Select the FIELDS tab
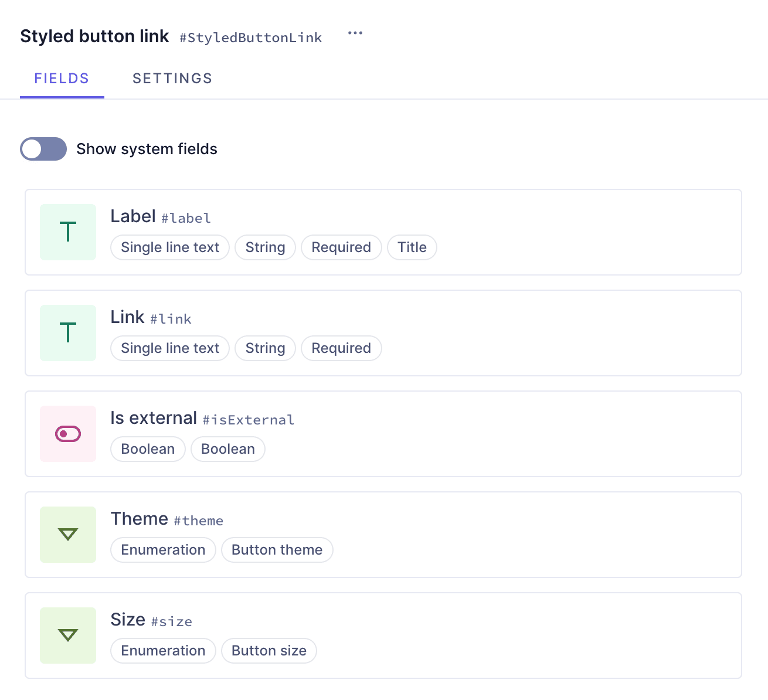 point(62,78)
